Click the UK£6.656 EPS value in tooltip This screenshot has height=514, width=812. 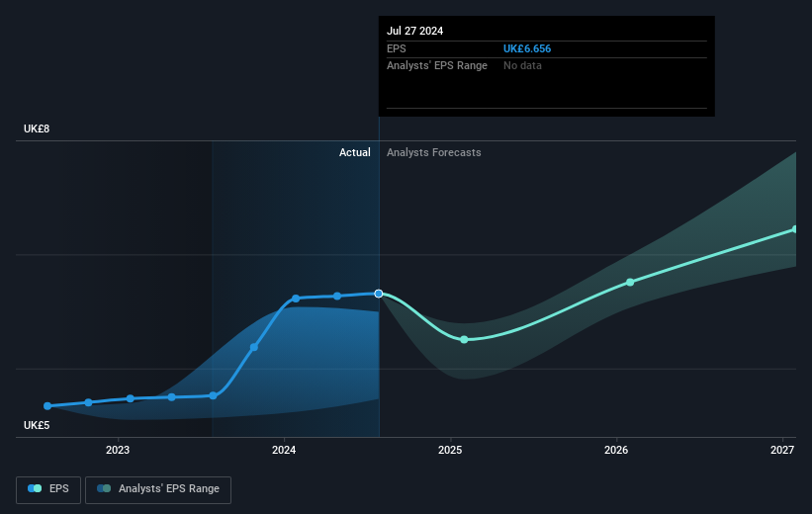click(527, 48)
